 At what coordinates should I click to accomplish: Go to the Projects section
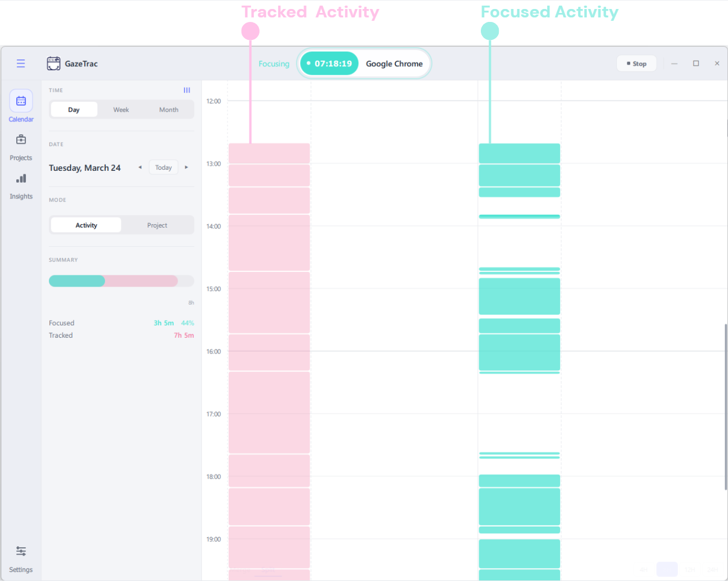(21, 146)
